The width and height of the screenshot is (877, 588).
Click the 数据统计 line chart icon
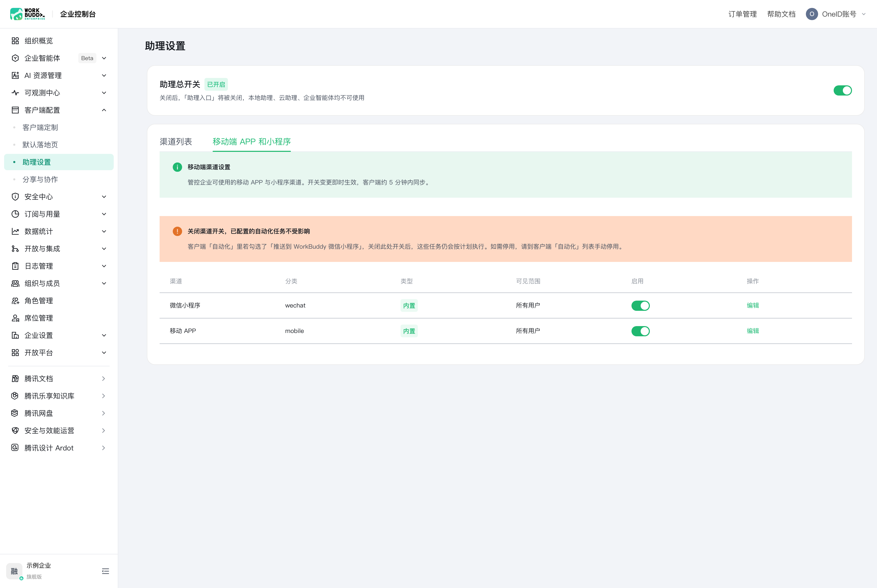coord(15,231)
